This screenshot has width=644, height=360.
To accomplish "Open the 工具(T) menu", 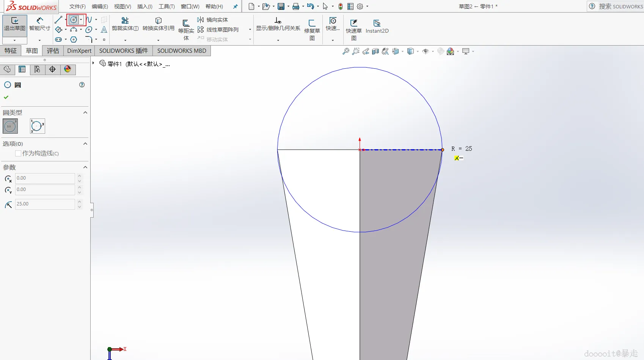I will [x=166, y=6].
